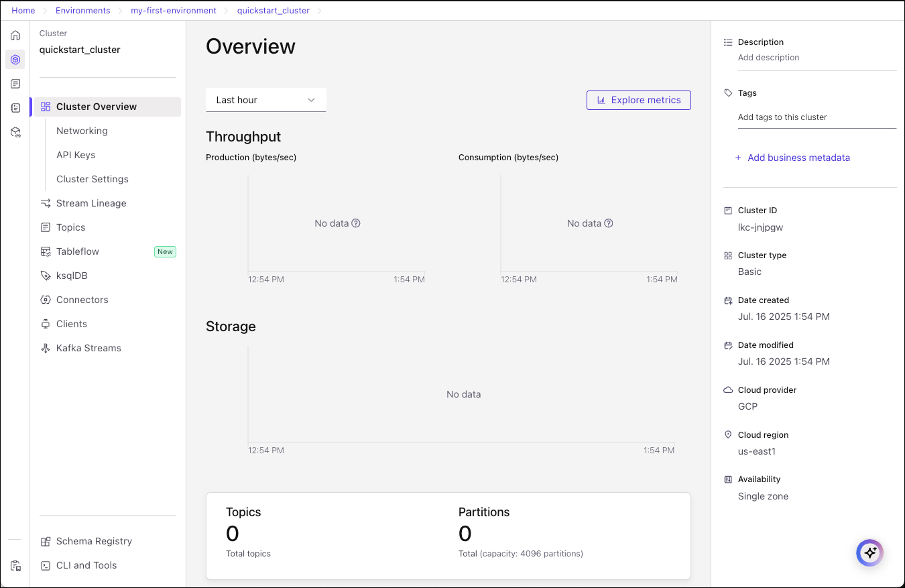Image resolution: width=905 pixels, height=588 pixels.
Task: Click the Add description field
Action: point(768,58)
